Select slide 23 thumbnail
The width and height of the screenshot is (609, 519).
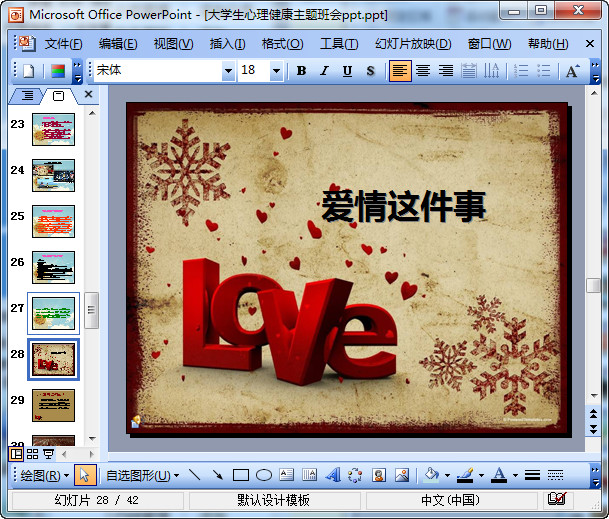(x=53, y=129)
